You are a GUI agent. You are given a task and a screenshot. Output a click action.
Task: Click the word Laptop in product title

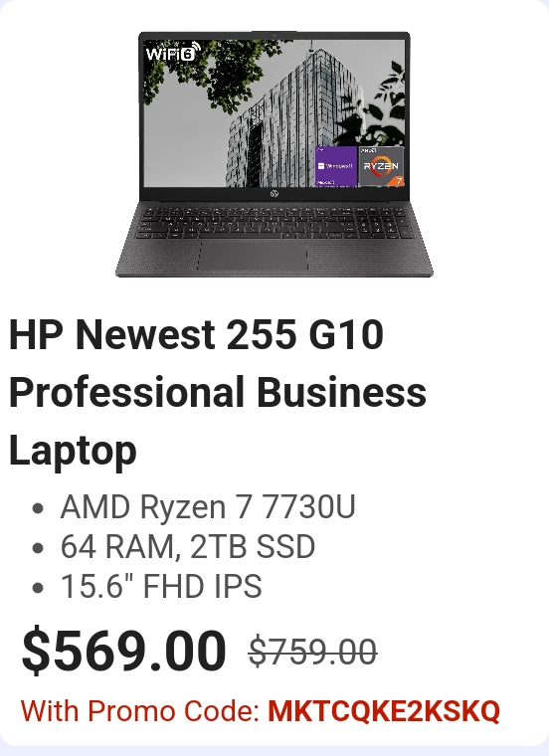(x=73, y=451)
